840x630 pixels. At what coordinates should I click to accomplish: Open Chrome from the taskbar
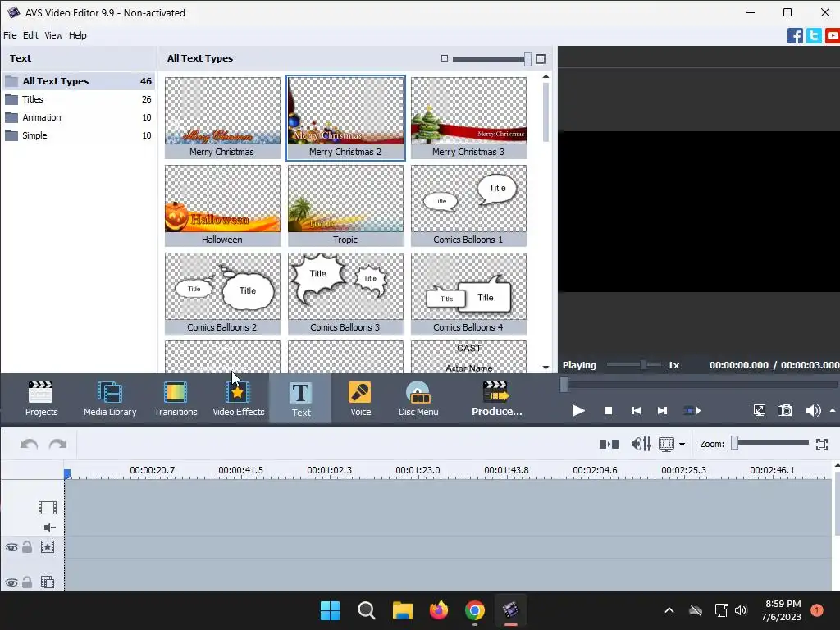point(475,610)
